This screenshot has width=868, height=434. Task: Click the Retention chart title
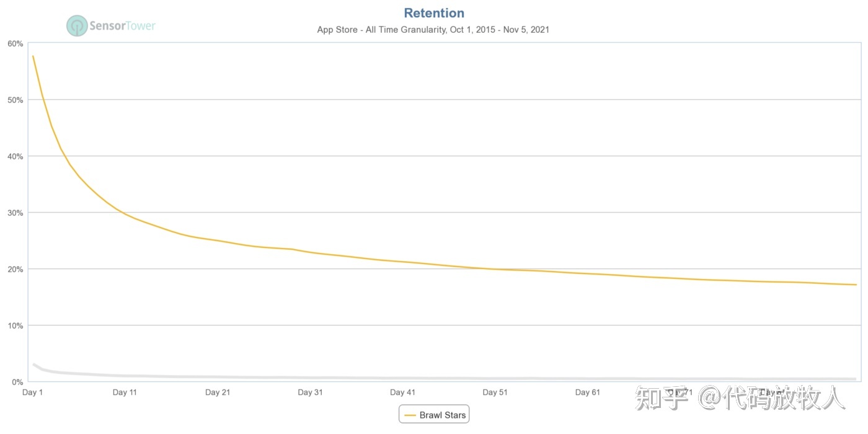pyautogui.click(x=433, y=13)
